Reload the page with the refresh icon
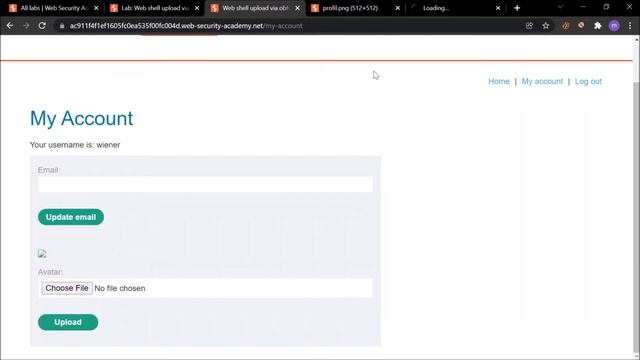This screenshot has width=640, height=360. tap(42, 26)
